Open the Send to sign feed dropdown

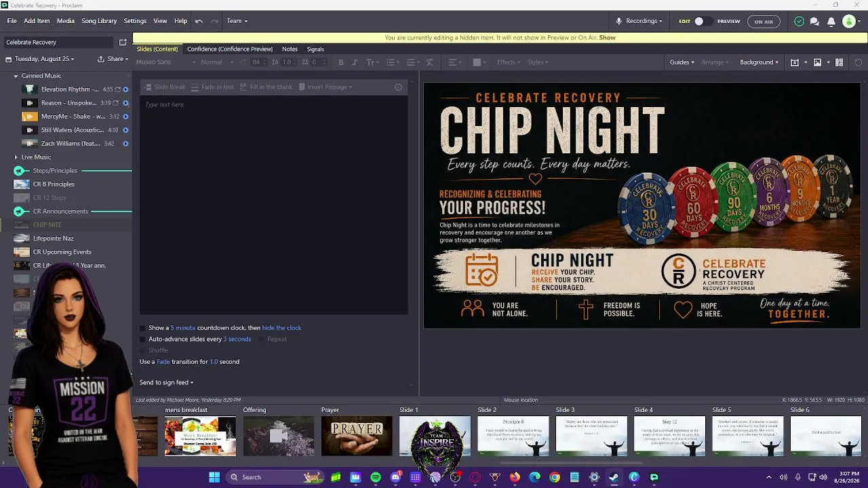point(166,383)
